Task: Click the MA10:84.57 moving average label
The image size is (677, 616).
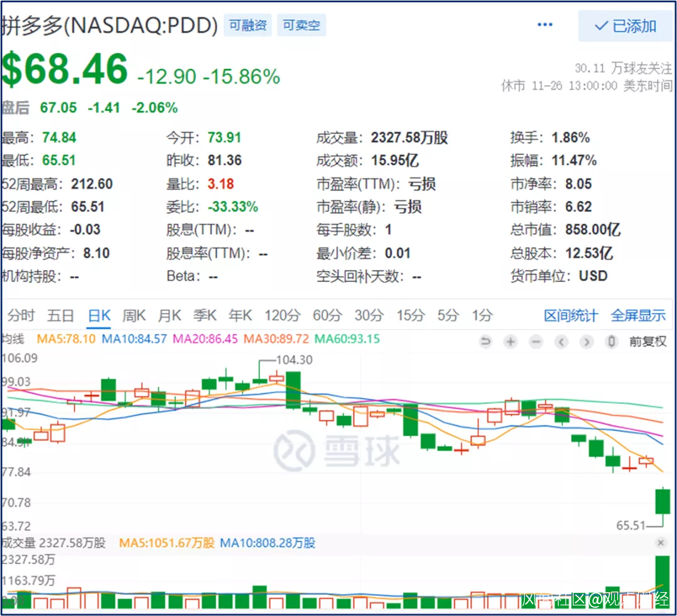Action: point(134,339)
